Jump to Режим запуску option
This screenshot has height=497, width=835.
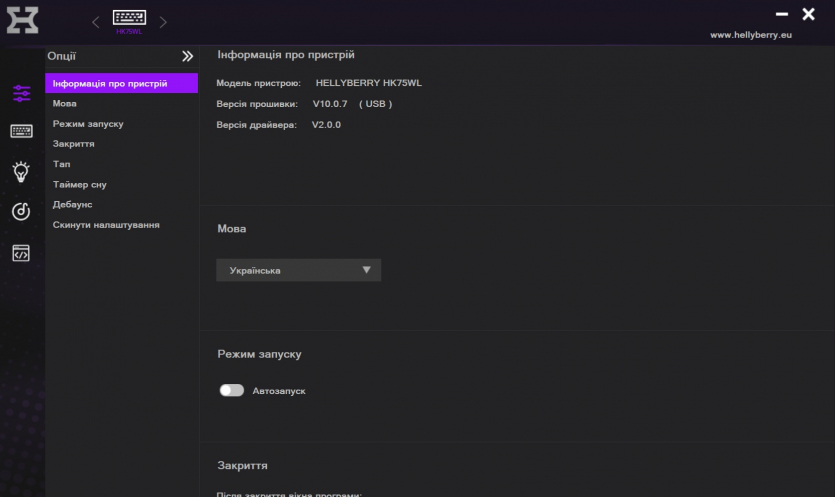[88, 124]
